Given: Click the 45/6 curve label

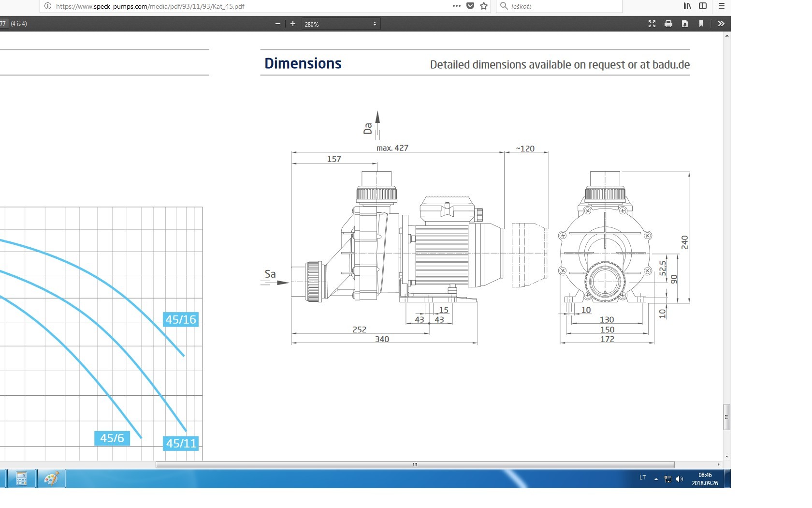Looking at the screenshot, I should pyautogui.click(x=112, y=438).
